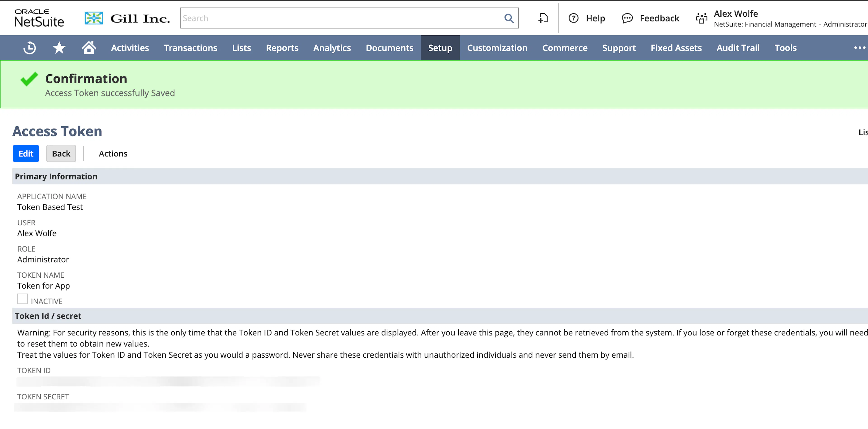Open the Support menu

[619, 48]
